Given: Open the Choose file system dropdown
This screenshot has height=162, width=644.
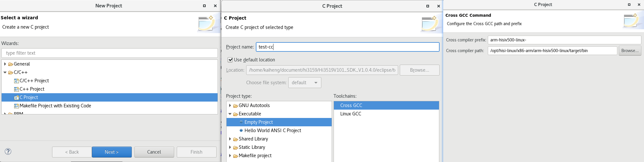Looking at the screenshot, I should coord(304,83).
